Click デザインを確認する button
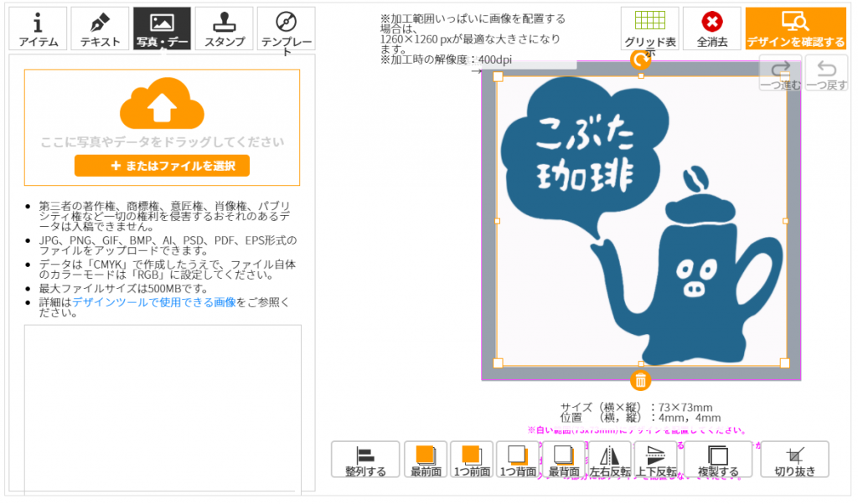 pyautogui.click(x=796, y=28)
